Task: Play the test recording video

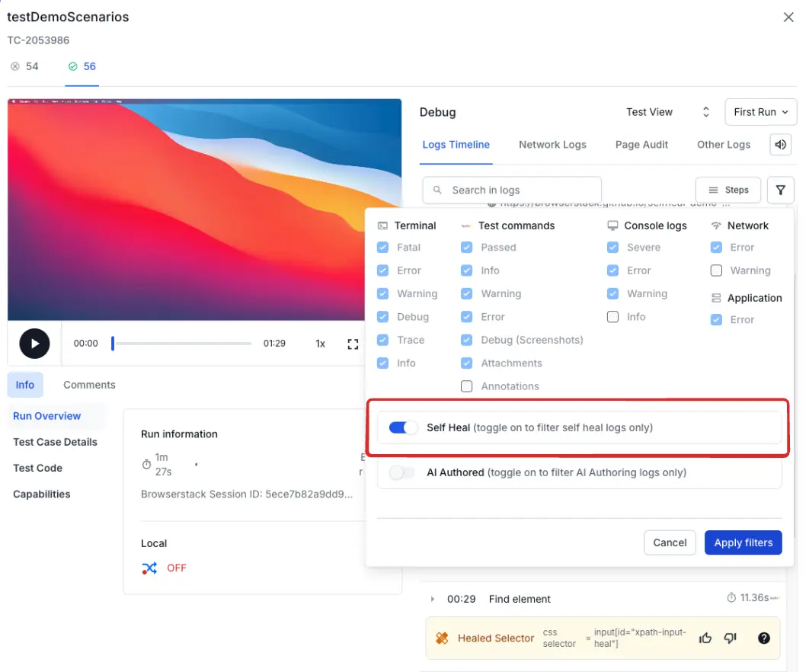Action: coord(34,344)
